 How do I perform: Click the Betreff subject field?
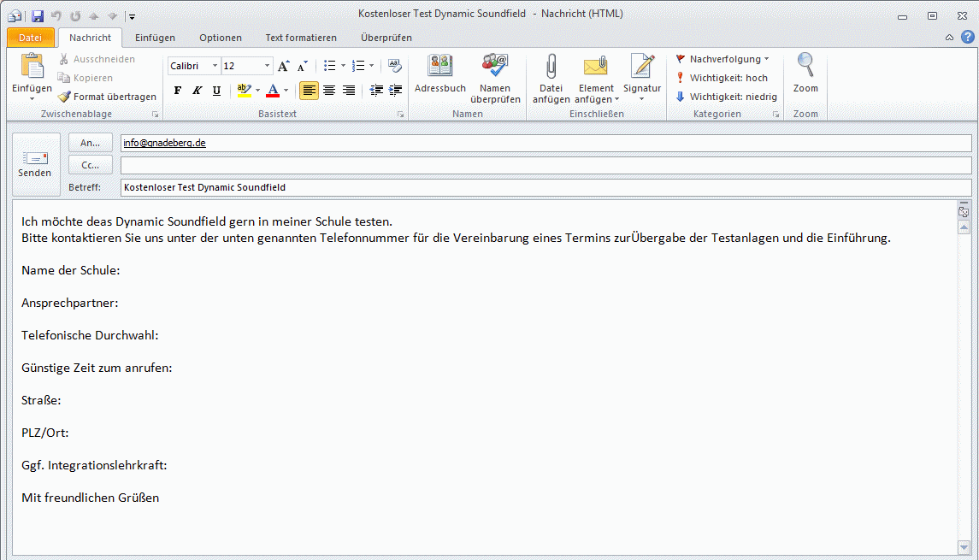click(546, 187)
